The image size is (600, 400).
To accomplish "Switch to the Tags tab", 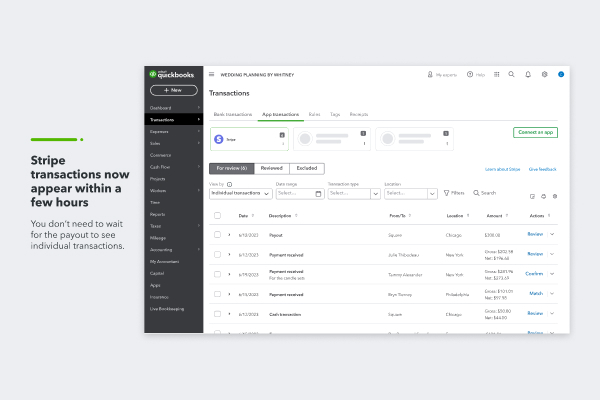I will tap(335, 114).
